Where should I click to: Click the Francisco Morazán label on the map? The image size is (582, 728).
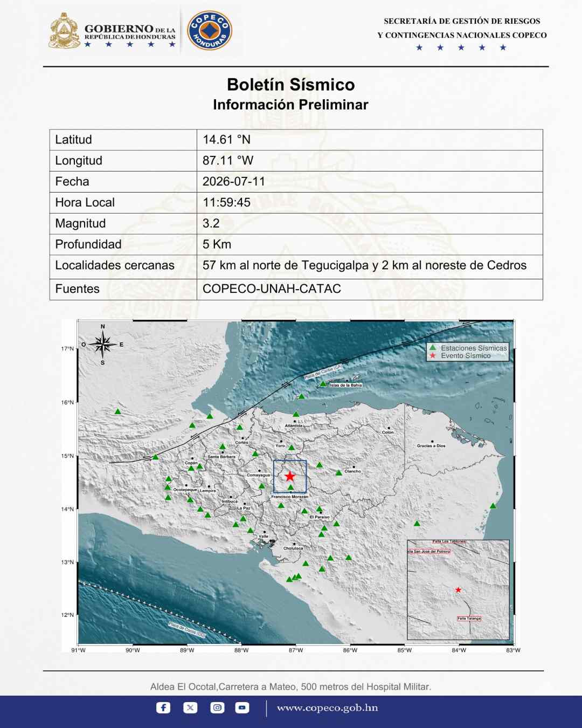[290, 497]
